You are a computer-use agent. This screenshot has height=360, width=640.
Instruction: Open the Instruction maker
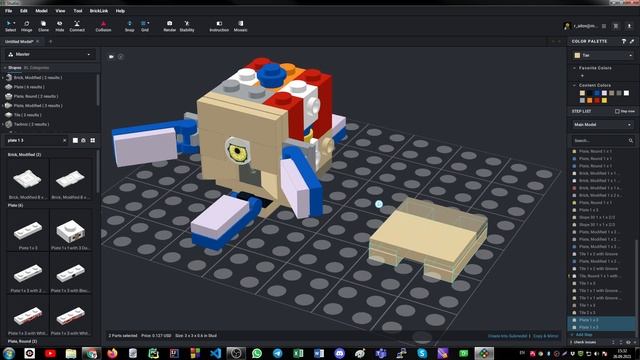pyautogui.click(x=219, y=26)
